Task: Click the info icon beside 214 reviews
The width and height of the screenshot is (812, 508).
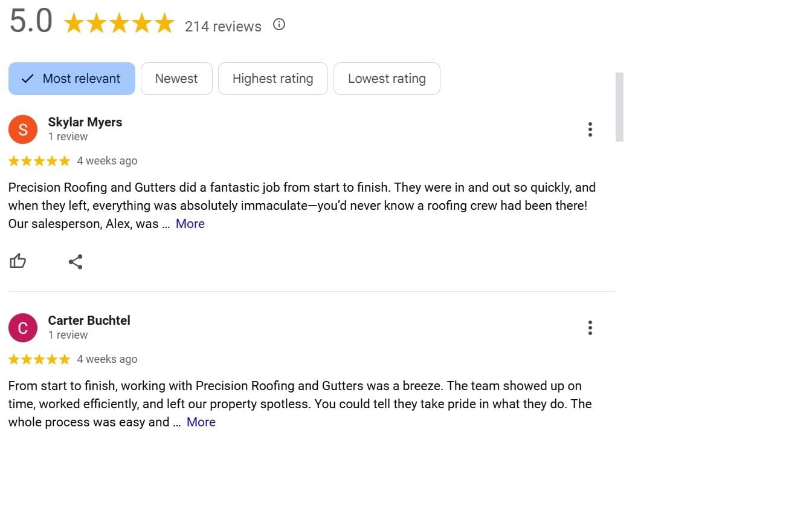Action: click(x=279, y=25)
